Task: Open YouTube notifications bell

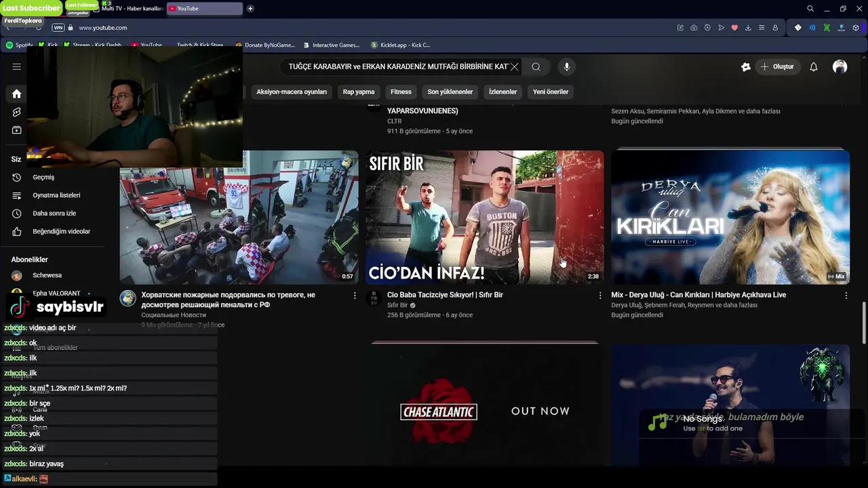Action: [x=814, y=66]
